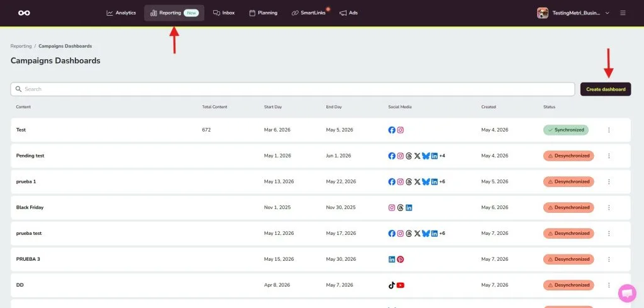The width and height of the screenshot is (644, 308).
Task: Open three-dot menu for PRUEBA 3 row
Action: coord(609,259)
